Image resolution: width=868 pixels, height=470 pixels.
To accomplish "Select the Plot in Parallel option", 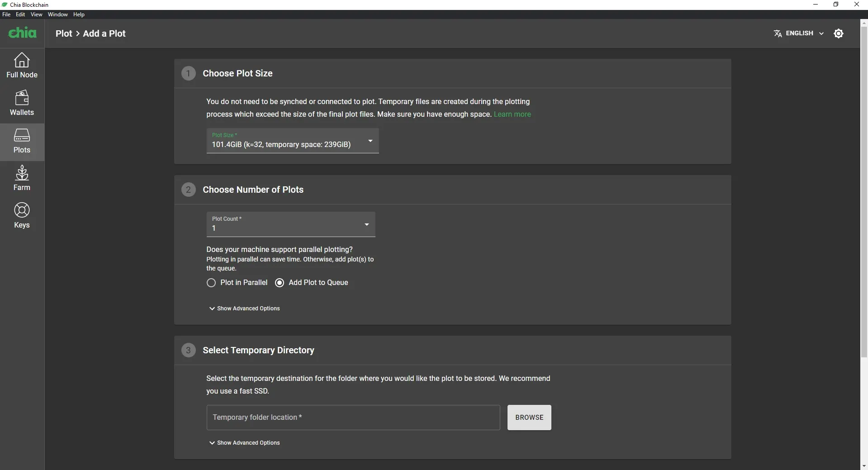I will click(x=211, y=283).
